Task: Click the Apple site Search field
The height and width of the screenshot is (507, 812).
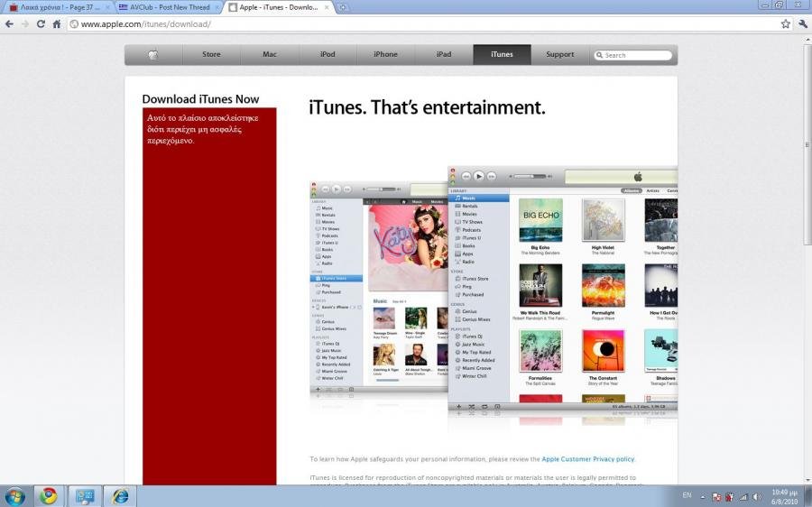Action: [637, 55]
